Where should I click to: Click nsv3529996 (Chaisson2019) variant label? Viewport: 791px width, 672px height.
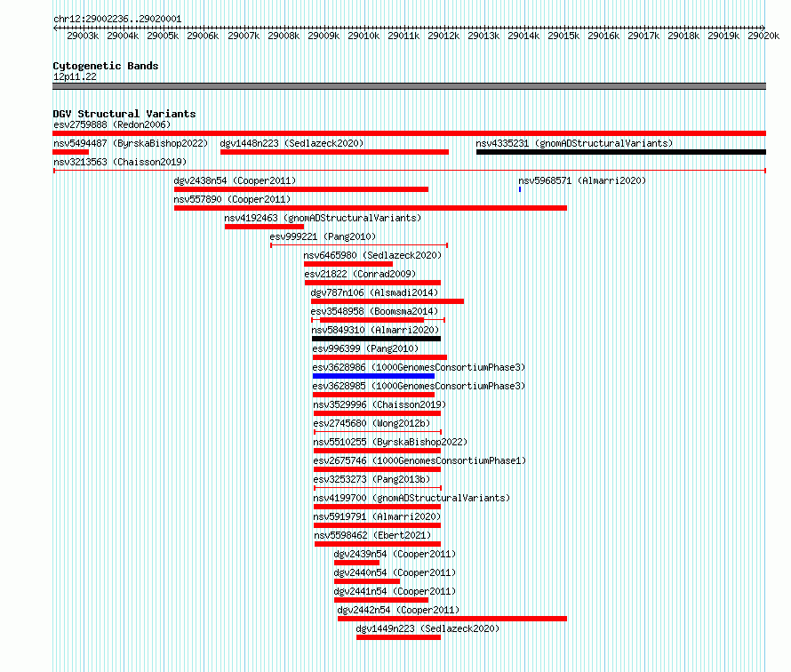(380, 404)
